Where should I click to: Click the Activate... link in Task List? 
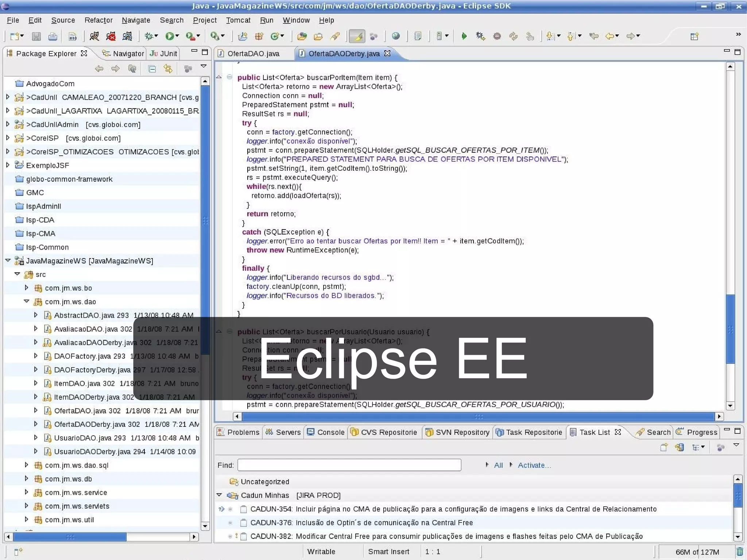[x=534, y=465]
